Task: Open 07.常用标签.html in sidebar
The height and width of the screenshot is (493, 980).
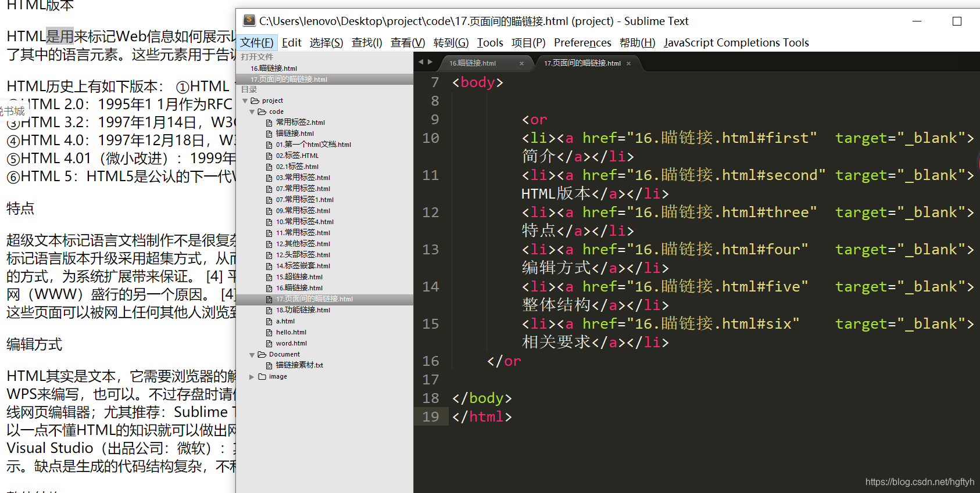Action: [303, 189]
